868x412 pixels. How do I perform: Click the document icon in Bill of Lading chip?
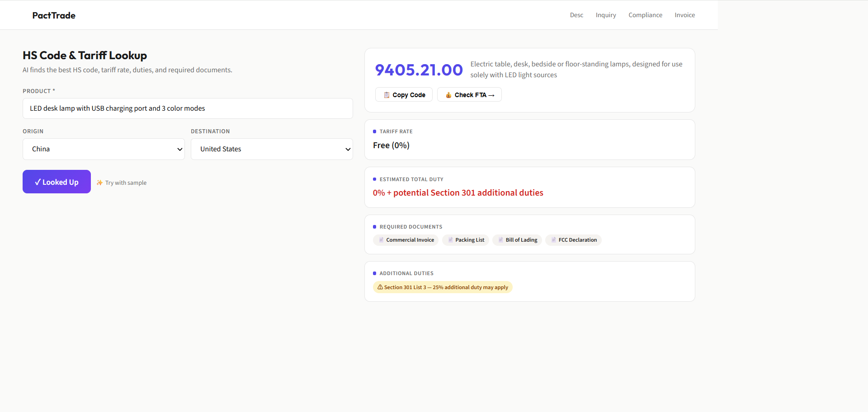click(500, 240)
